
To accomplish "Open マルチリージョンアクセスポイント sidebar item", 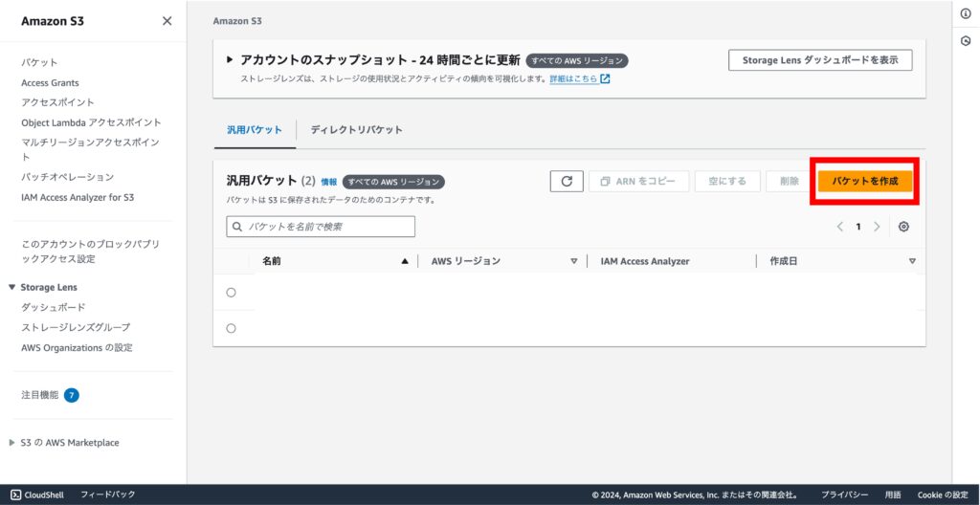I will (x=91, y=149).
